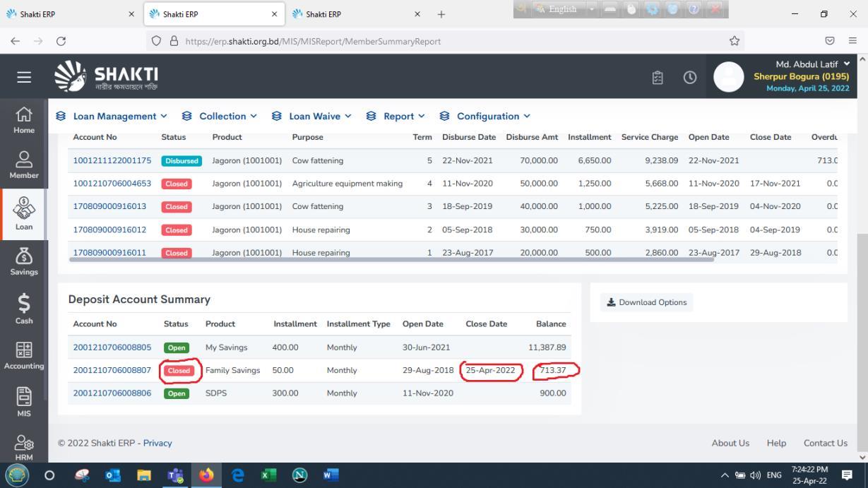
Task: Open Microsoft Teams from taskbar
Action: [175, 475]
